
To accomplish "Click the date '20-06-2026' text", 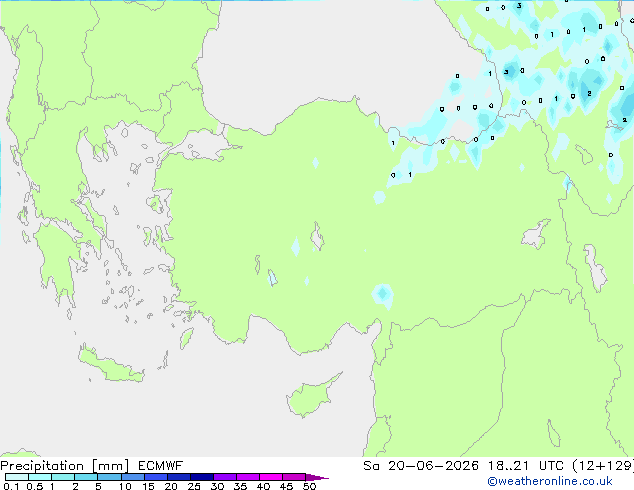I will coord(433,466).
